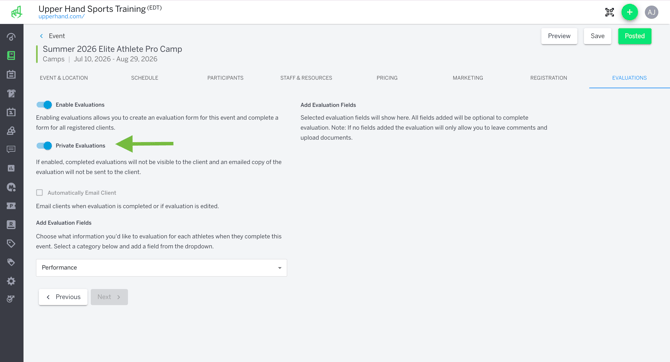670x362 pixels.
Task: Click the Save button
Action: tap(597, 36)
